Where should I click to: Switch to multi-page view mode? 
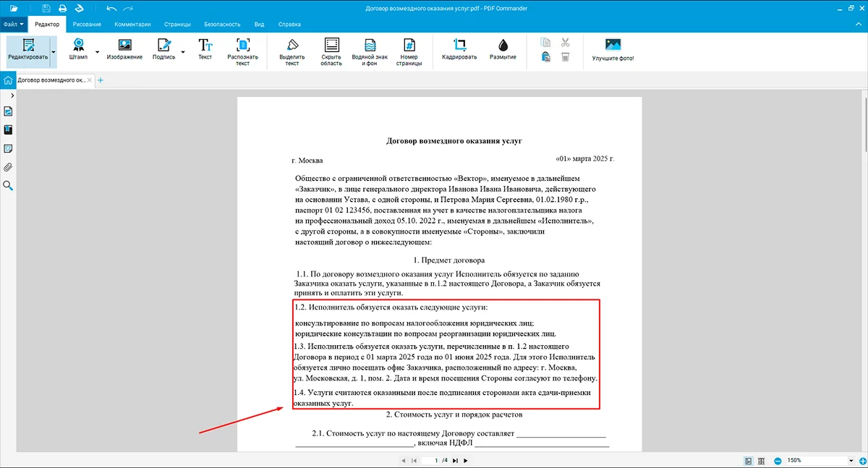pyautogui.click(x=762, y=460)
